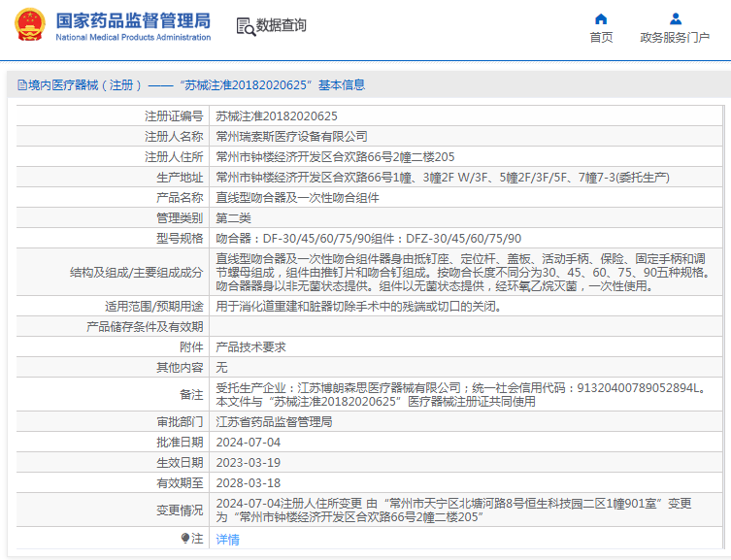Select 无 in 其他内容 row
The width and height of the screenshot is (731, 560).
coord(221,368)
